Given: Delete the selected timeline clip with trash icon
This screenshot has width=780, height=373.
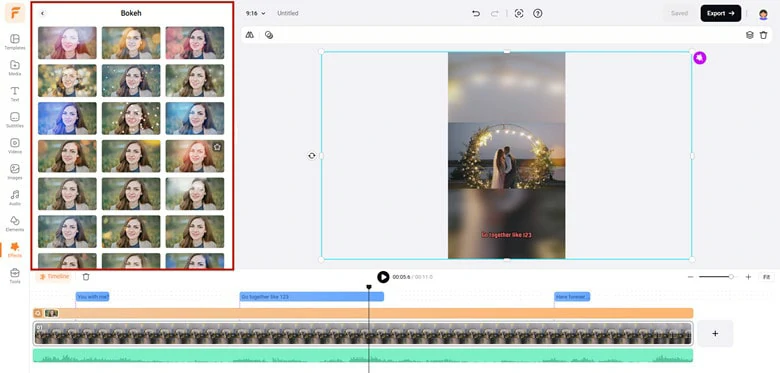Looking at the screenshot, I should [x=86, y=277].
